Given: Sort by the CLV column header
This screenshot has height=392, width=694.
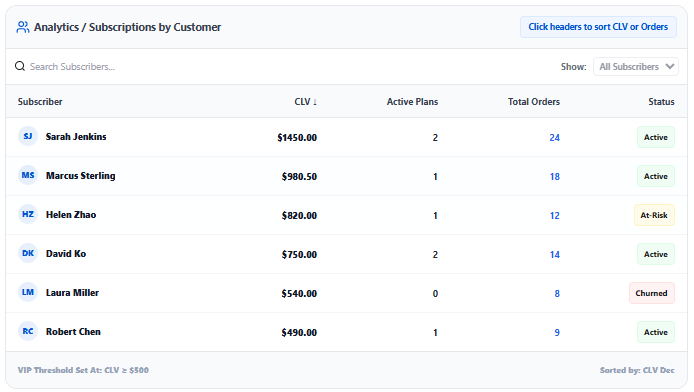Looking at the screenshot, I should pos(305,102).
